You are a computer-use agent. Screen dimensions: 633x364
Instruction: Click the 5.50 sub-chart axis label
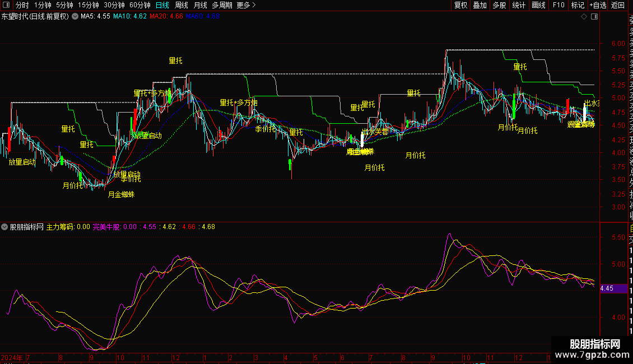[x=618, y=237]
